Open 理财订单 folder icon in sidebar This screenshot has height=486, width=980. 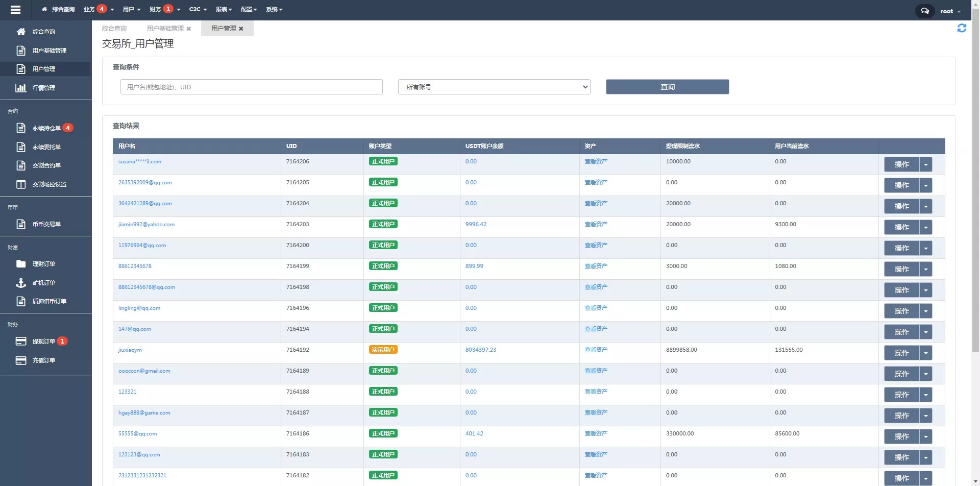tap(21, 264)
